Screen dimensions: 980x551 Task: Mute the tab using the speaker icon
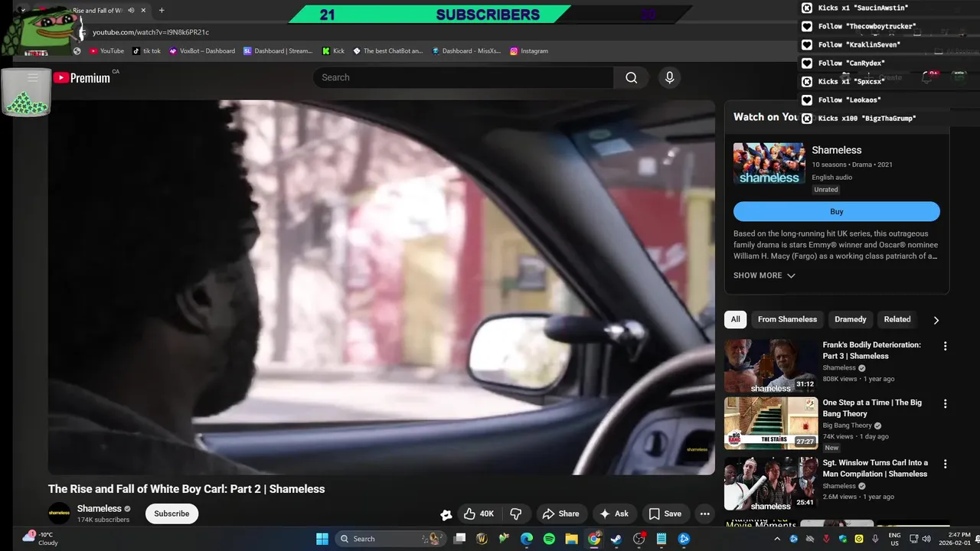131,11
